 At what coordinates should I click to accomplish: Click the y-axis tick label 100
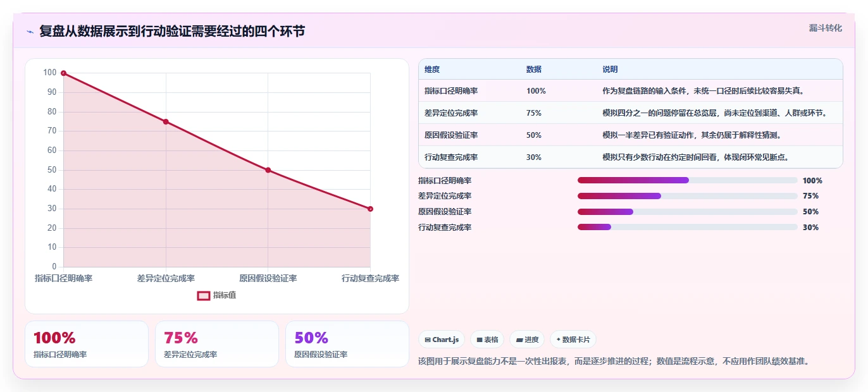point(50,73)
